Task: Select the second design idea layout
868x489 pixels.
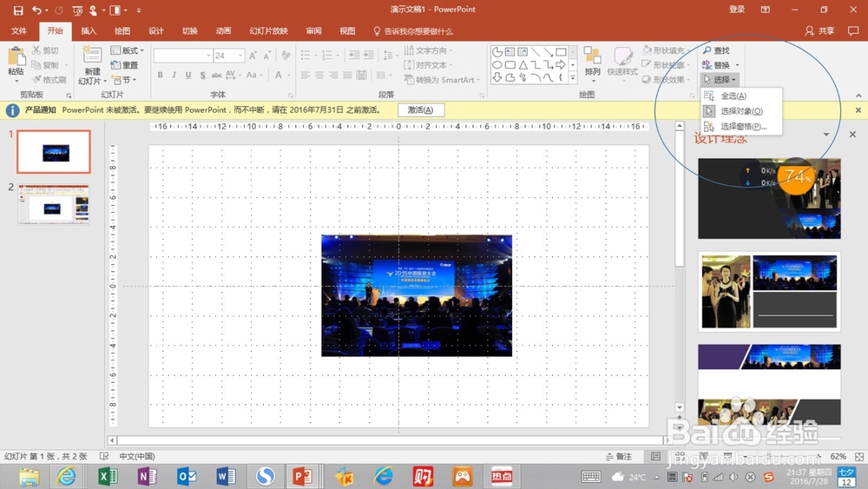Action: (769, 291)
